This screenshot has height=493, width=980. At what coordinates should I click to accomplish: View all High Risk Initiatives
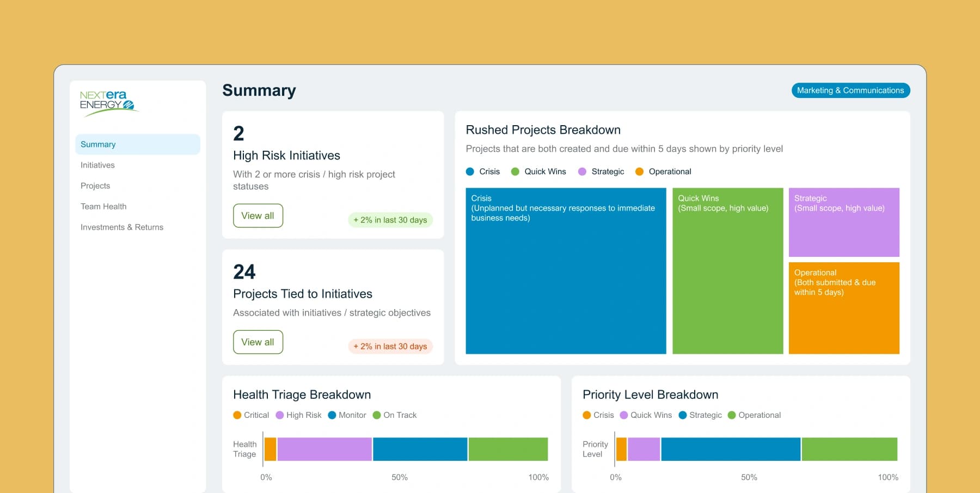(258, 215)
